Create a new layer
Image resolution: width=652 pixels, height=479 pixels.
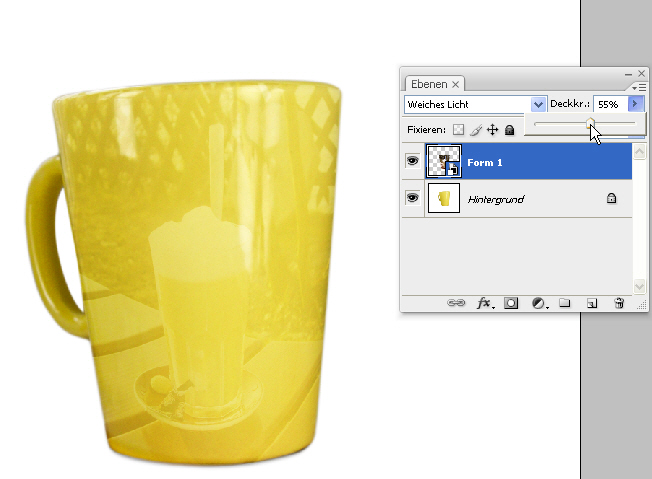591,303
